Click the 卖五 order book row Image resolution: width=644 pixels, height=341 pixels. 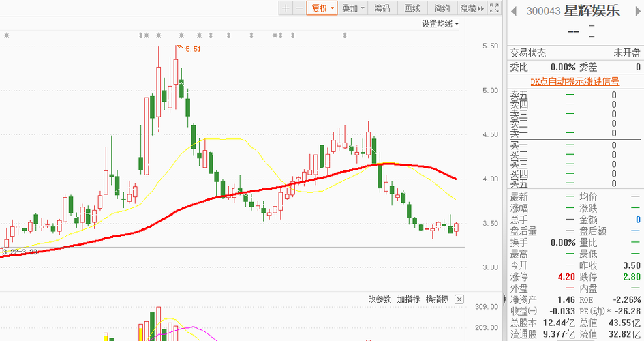(574, 95)
